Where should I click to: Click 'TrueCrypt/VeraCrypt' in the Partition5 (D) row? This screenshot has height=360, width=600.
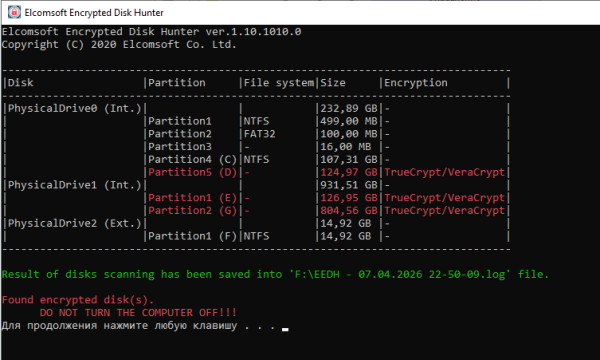pos(445,172)
